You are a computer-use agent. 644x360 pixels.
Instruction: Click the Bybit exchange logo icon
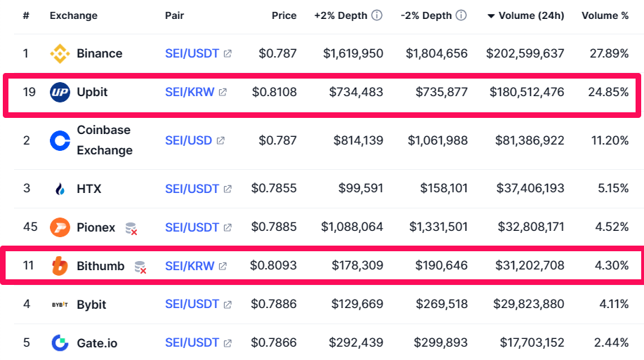pos(60,305)
